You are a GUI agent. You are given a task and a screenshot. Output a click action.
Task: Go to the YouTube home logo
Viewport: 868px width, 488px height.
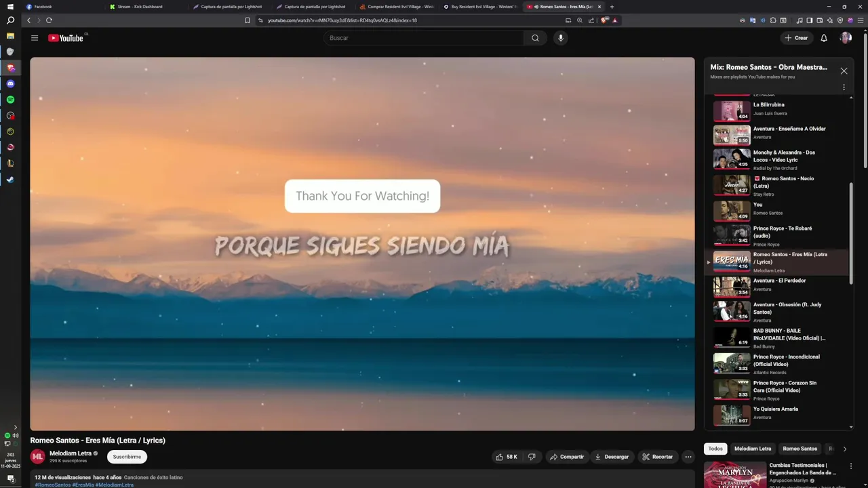click(x=66, y=38)
